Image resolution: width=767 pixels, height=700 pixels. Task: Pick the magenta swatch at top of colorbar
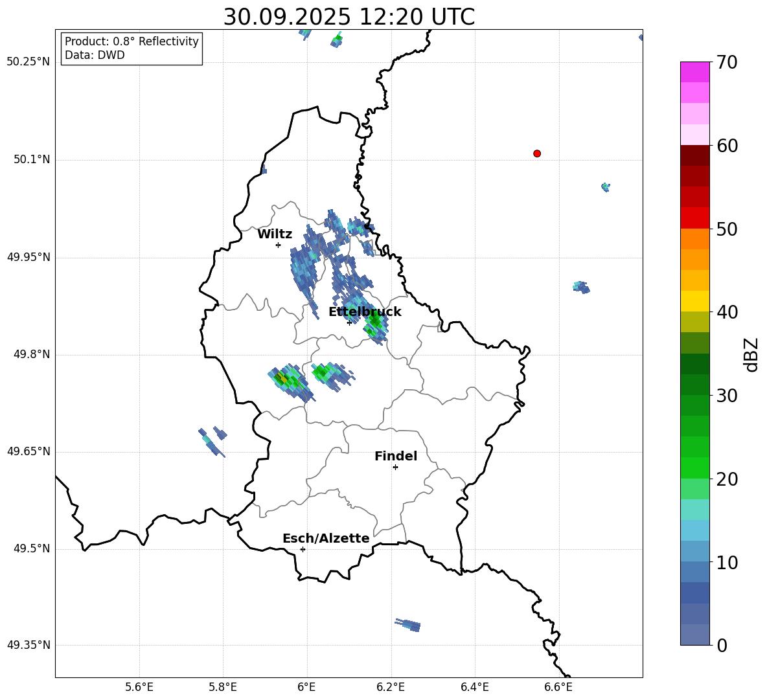point(694,72)
